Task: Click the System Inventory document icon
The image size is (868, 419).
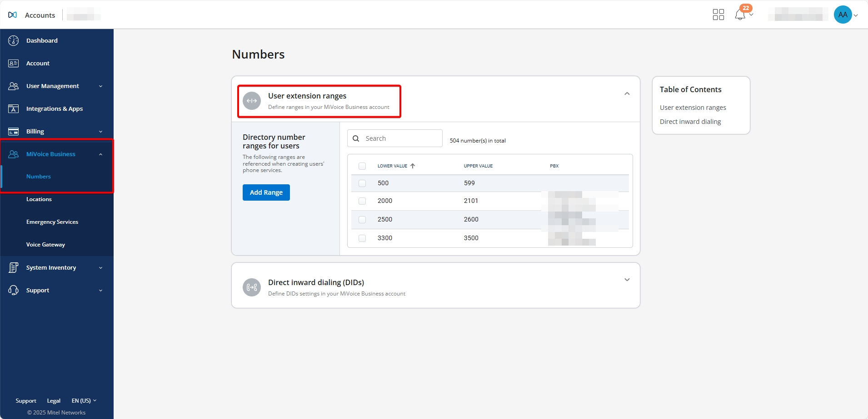Action: 14,267
